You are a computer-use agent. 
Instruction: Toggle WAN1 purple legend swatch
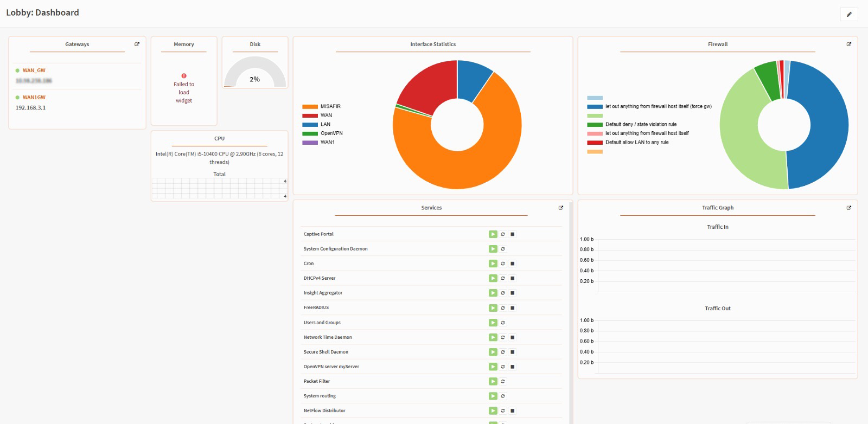pyautogui.click(x=310, y=143)
